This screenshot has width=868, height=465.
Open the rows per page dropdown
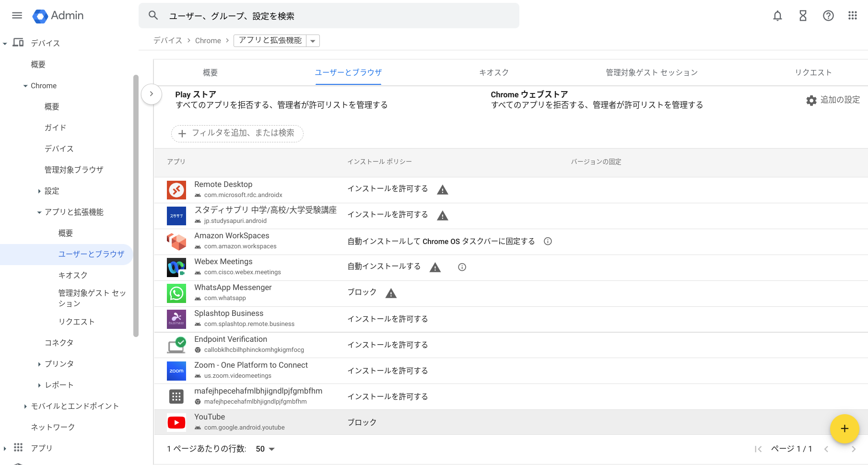tap(265, 449)
